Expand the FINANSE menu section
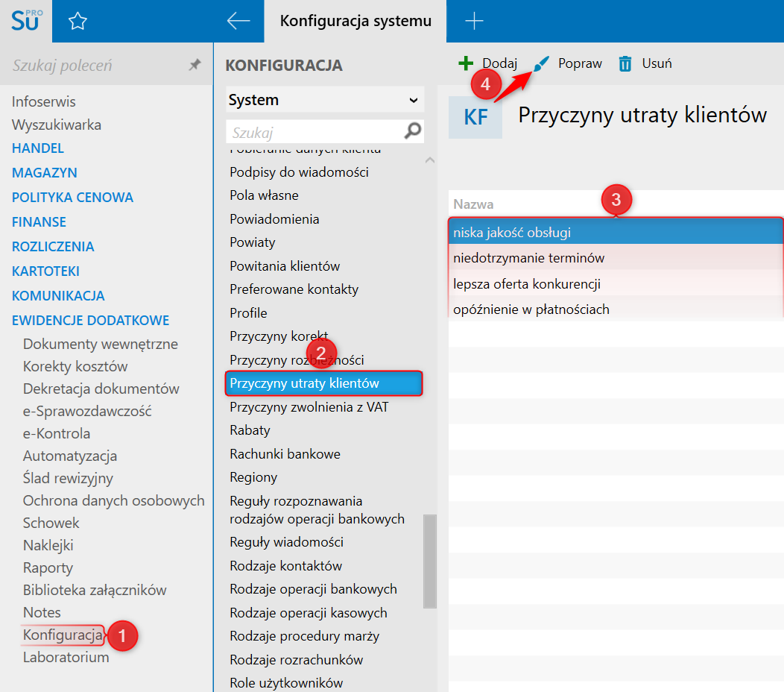784x692 pixels. coord(39,221)
